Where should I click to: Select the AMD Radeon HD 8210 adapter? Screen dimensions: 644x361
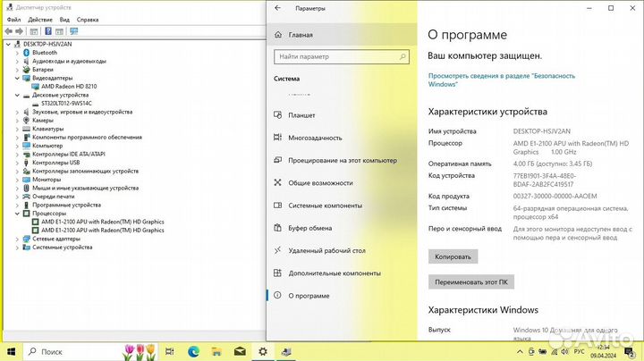69,86
